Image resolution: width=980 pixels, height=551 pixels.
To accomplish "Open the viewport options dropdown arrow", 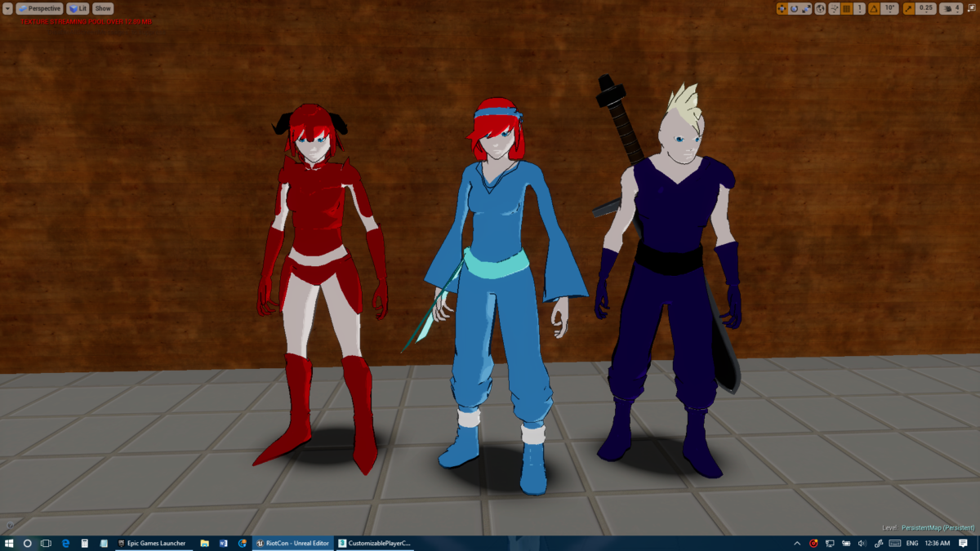I will [7, 8].
